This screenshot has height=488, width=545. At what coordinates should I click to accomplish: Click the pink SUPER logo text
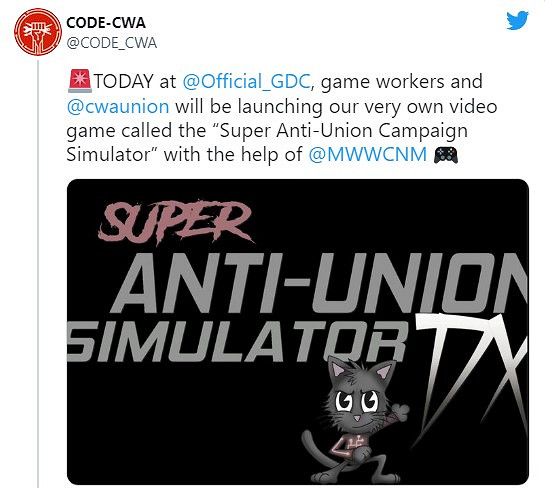[176, 222]
